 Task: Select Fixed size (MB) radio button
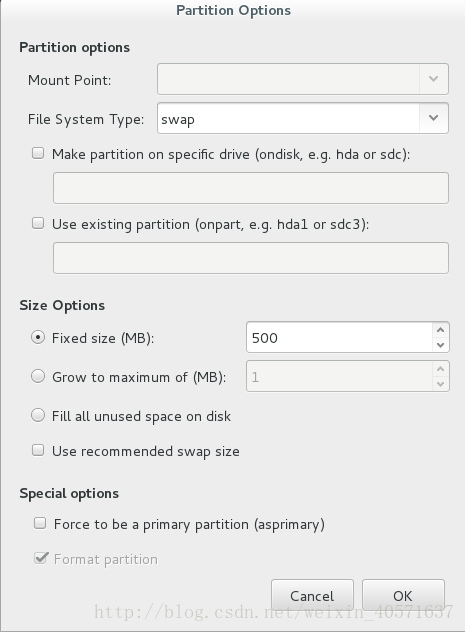[x=38, y=337]
